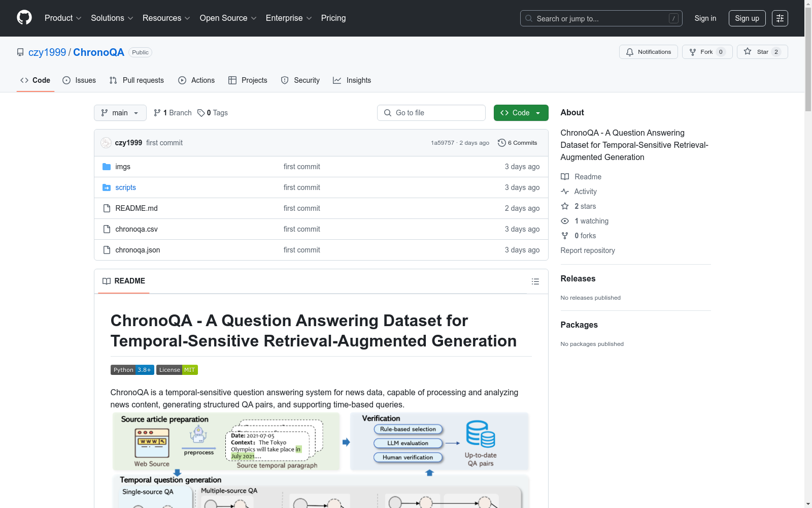Click the commit history clock icon
The image size is (812, 508).
[502, 143]
